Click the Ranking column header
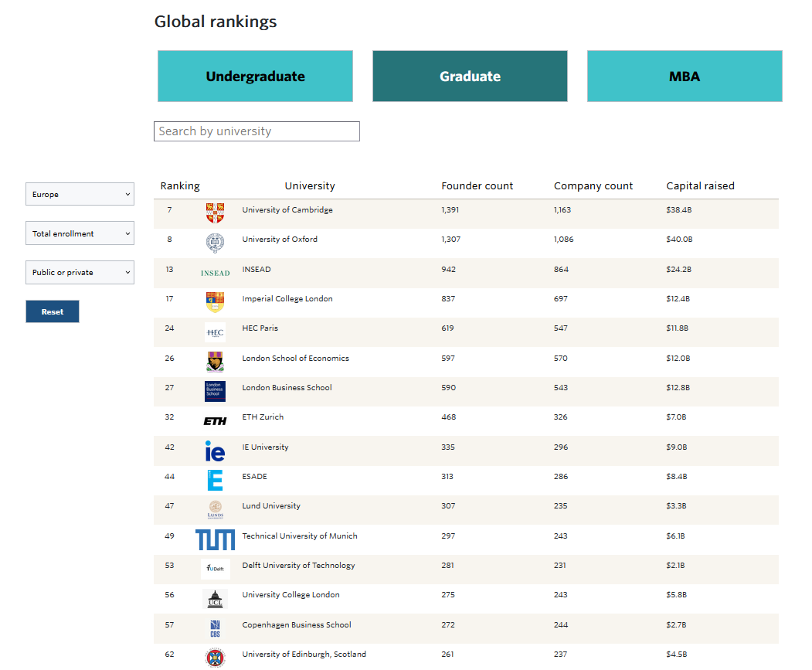Image resolution: width=812 pixels, height=670 pixels. coord(180,185)
